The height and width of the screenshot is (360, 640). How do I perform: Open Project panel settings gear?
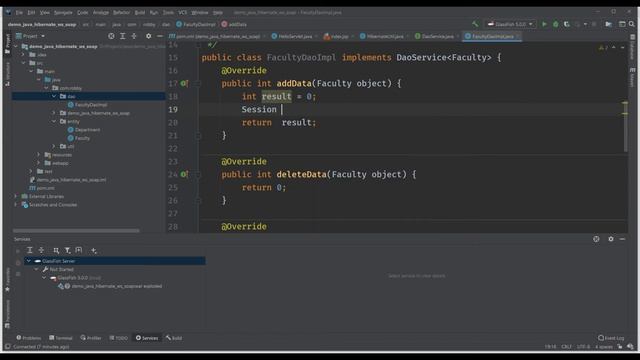(x=148, y=36)
